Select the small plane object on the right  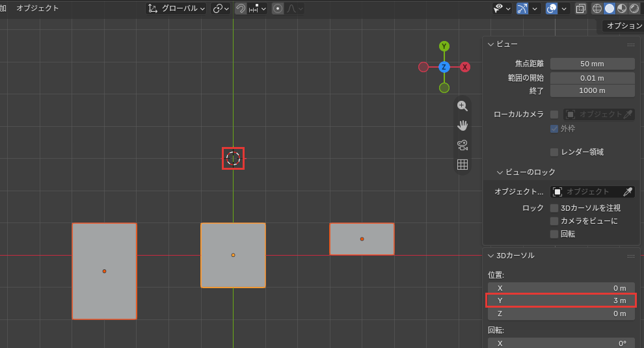(362, 239)
